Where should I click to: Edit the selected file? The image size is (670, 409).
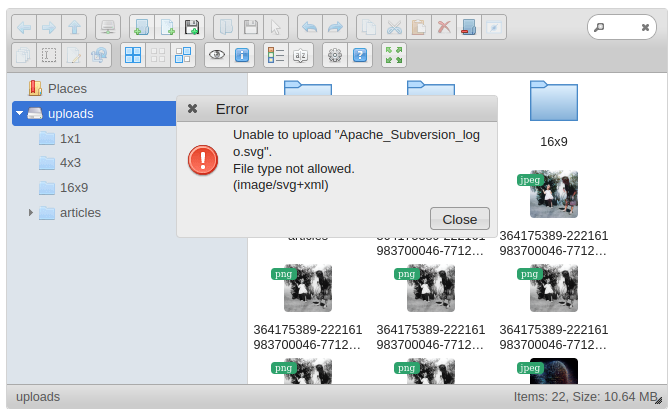click(x=74, y=55)
